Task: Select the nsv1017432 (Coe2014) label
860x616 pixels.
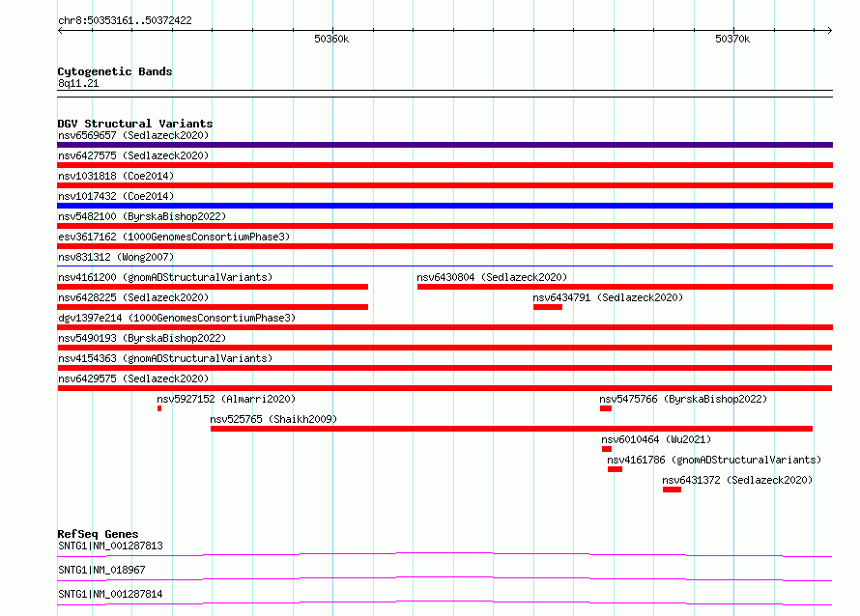Action: click(116, 196)
